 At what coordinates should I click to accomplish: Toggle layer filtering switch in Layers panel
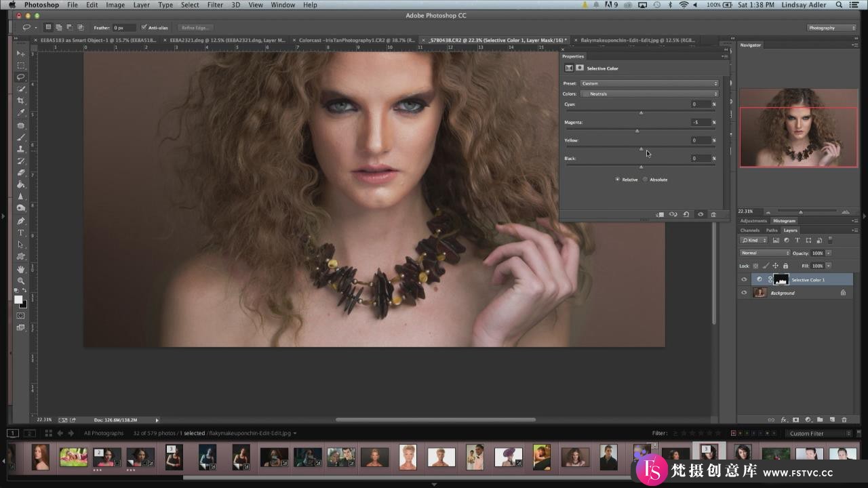pos(831,240)
